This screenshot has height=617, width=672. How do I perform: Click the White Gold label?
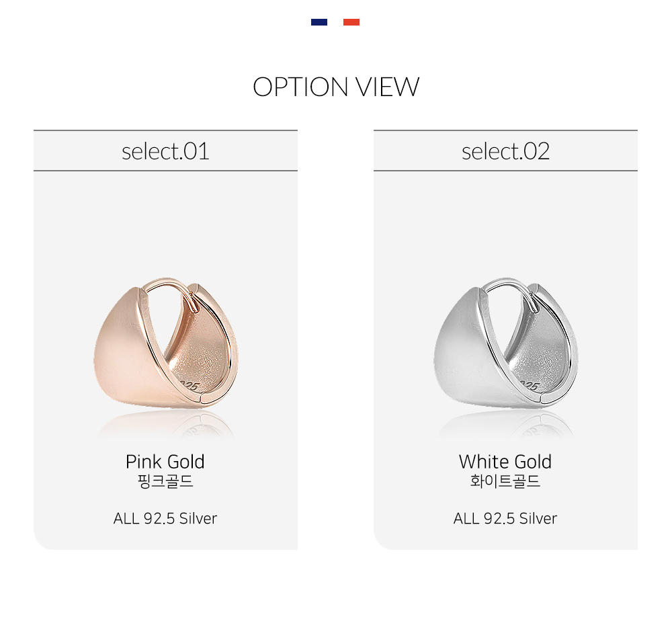(x=505, y=462)
